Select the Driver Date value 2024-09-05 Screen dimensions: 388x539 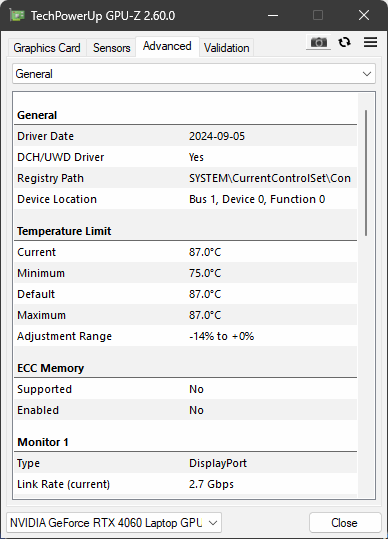click(217, 136)
